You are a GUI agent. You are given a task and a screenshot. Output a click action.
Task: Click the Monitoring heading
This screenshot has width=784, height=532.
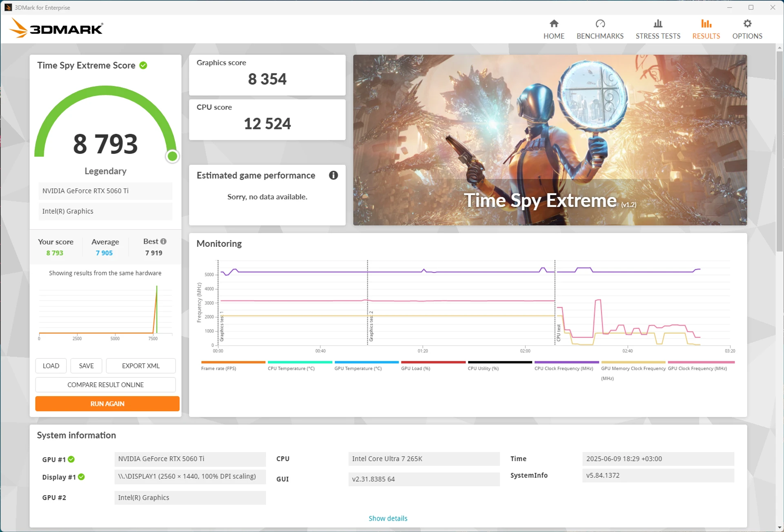pos(219,244)
